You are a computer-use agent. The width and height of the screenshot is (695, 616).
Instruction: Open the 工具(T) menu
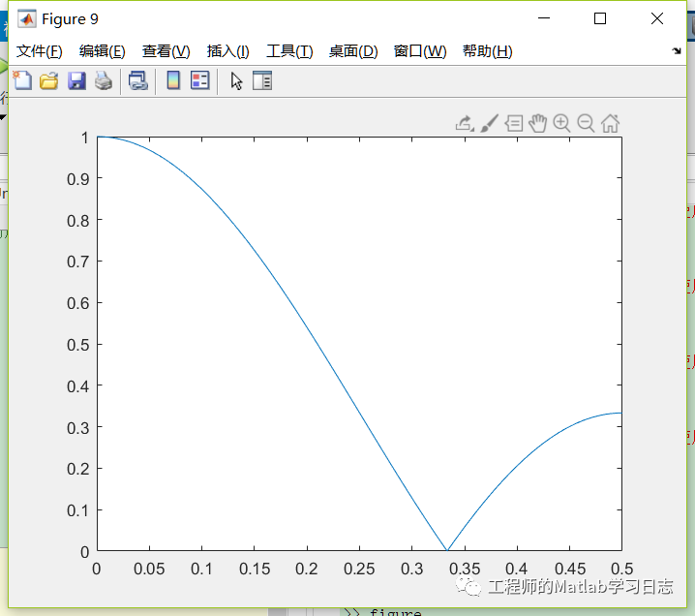click(289, 51)
